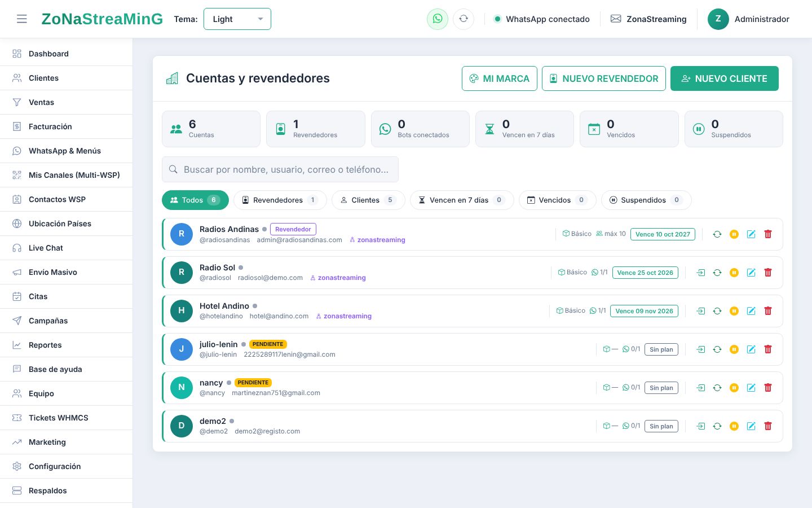Click the Cuentas stat card

tap(211, 129)
